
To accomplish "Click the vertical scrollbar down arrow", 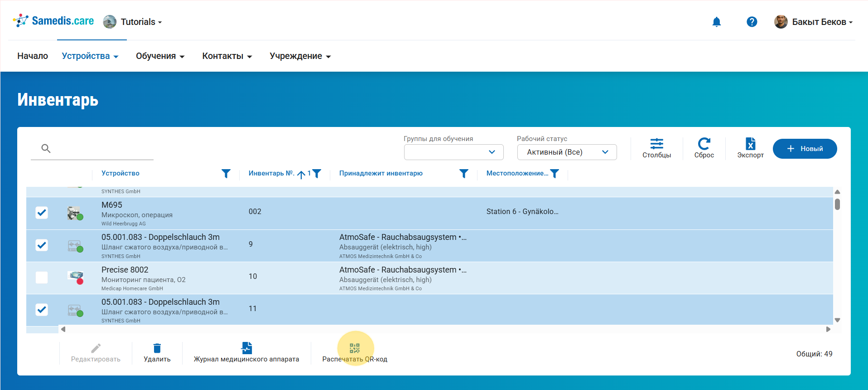I will coord(837,320).
